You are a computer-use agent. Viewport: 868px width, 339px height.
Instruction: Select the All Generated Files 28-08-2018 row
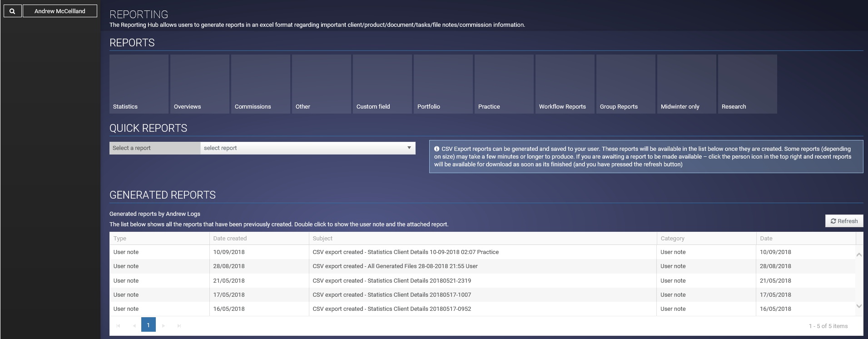pyautogui.click(x=482, y=266)
